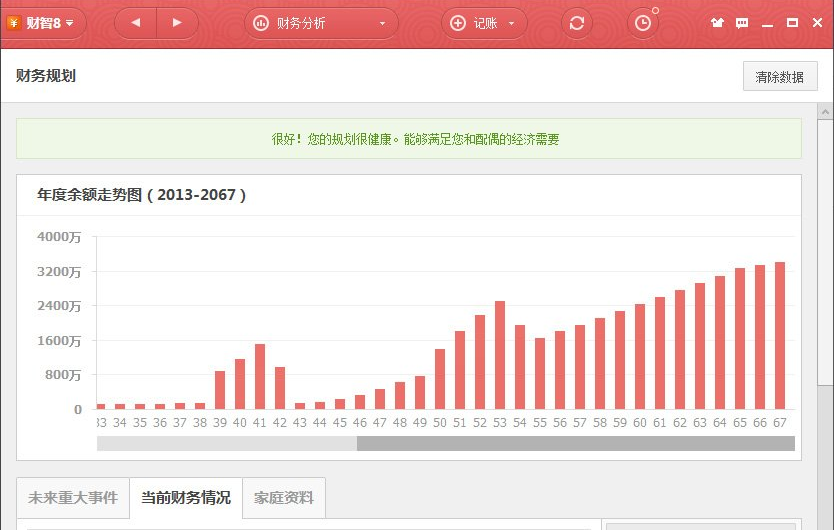
Task: Click the 财智8 yen logo icon
Action: 14,23
